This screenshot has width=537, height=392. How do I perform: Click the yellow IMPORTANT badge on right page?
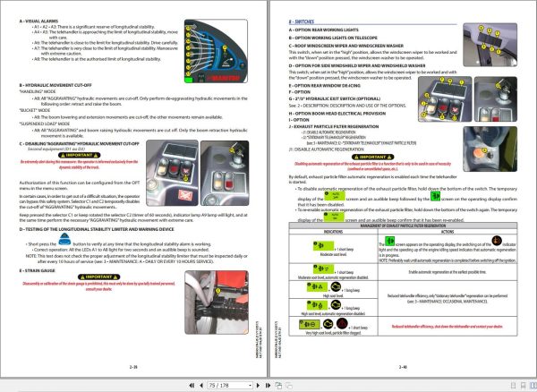click(x=372, y=158)
